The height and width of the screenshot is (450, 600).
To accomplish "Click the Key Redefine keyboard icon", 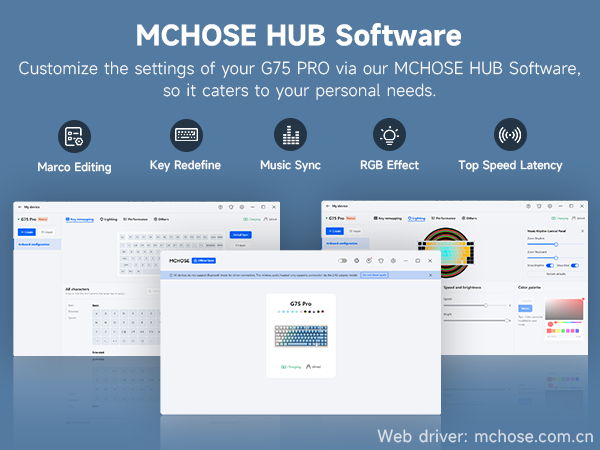I will (186, 135).
